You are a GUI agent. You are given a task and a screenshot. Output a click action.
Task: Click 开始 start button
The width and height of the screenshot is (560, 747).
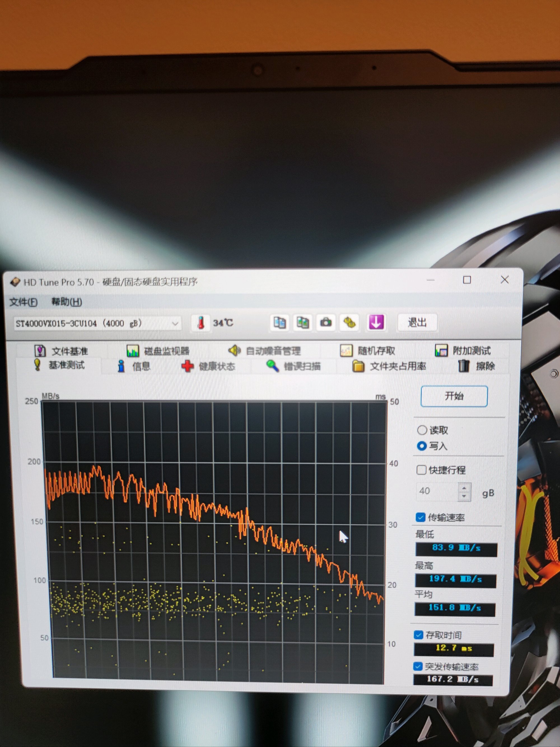point(454,396)
